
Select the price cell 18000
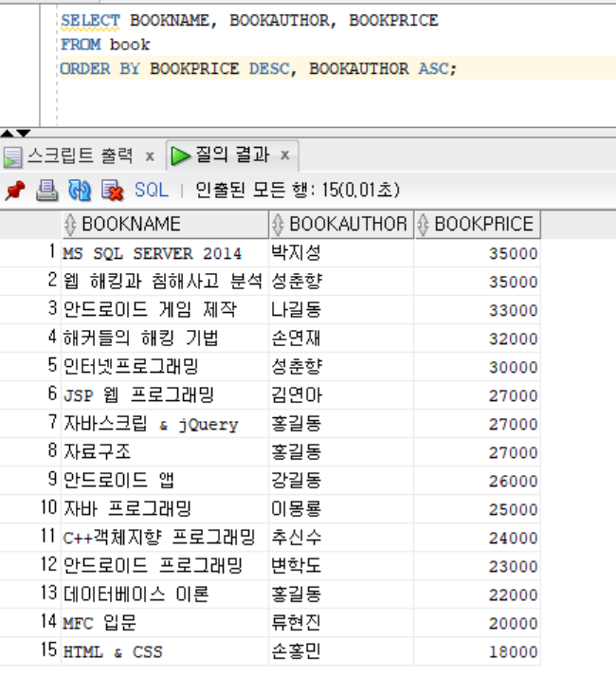point(477,651)
